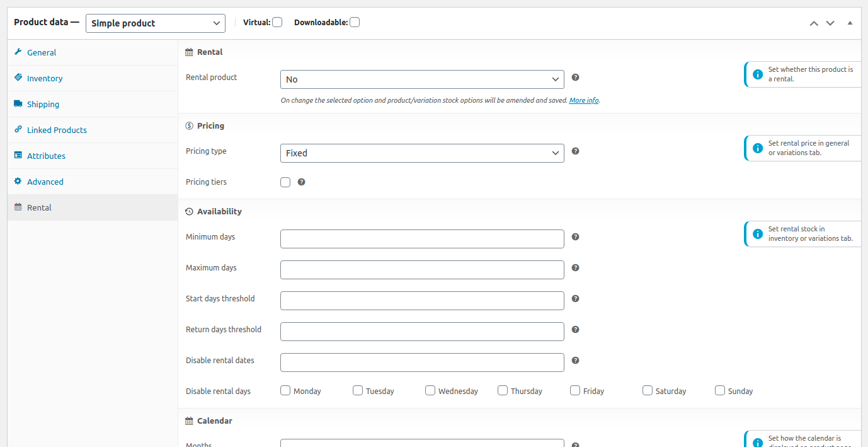
Task: Click inside the Maximum days field
Action: point(421,269)
